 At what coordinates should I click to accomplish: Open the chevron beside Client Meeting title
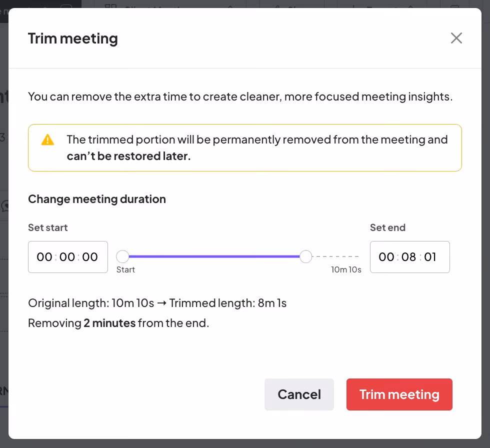[230, 7]
